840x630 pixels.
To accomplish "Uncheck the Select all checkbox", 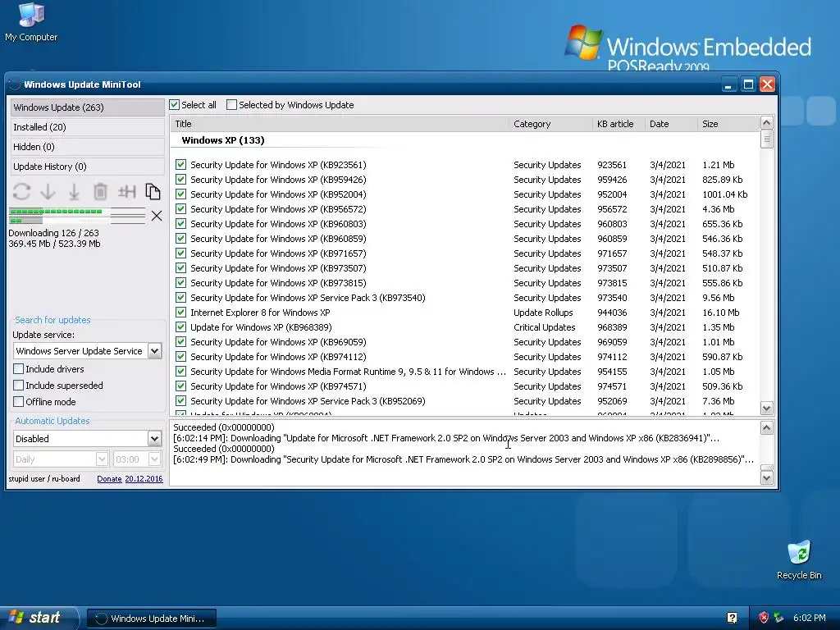I will [x=175, y=105].
